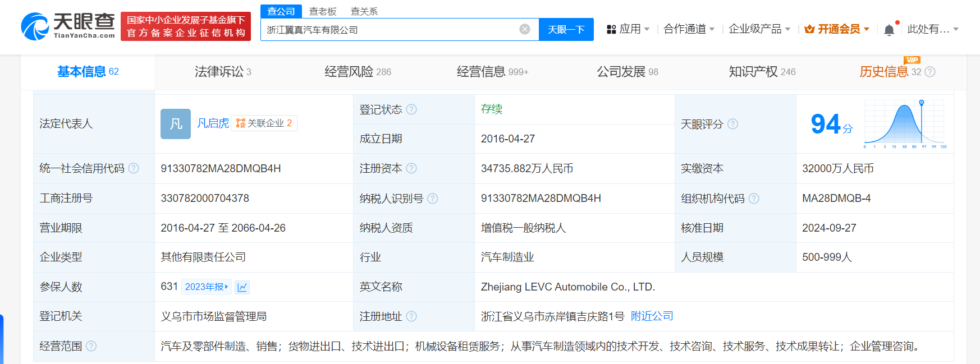980x364 pixels.
Task: Open the 参保人数 trend chart icon
Action: point(242,287)
